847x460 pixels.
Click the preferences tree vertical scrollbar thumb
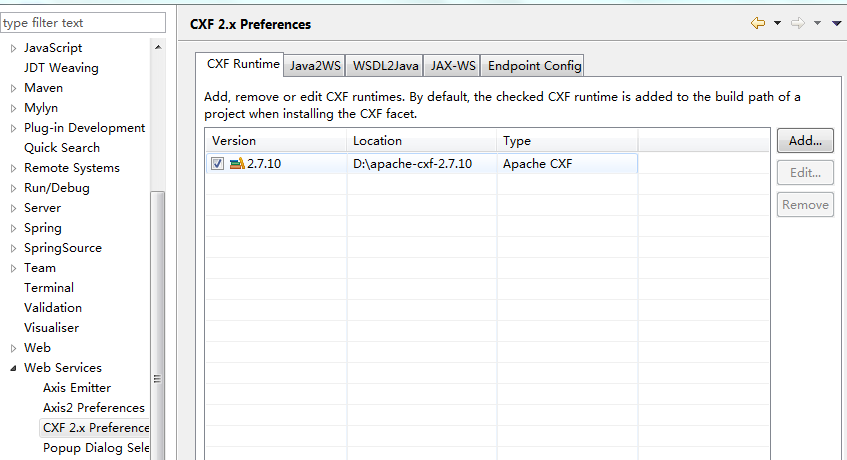pyautogui.click(x=158, y=324)
